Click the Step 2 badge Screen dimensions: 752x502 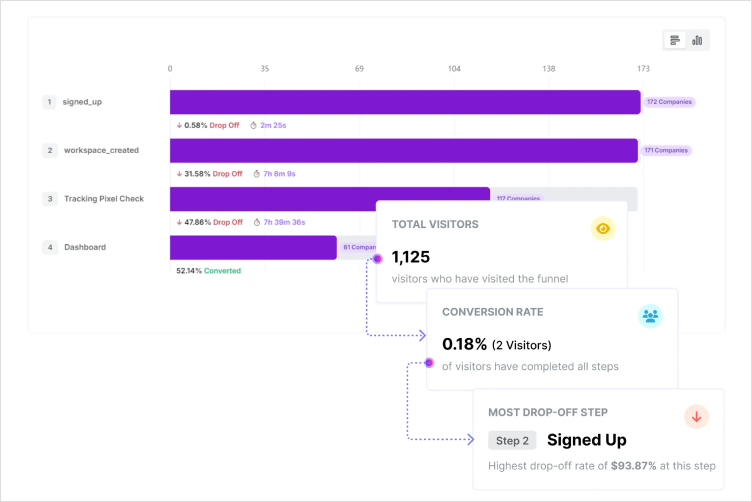512,440
